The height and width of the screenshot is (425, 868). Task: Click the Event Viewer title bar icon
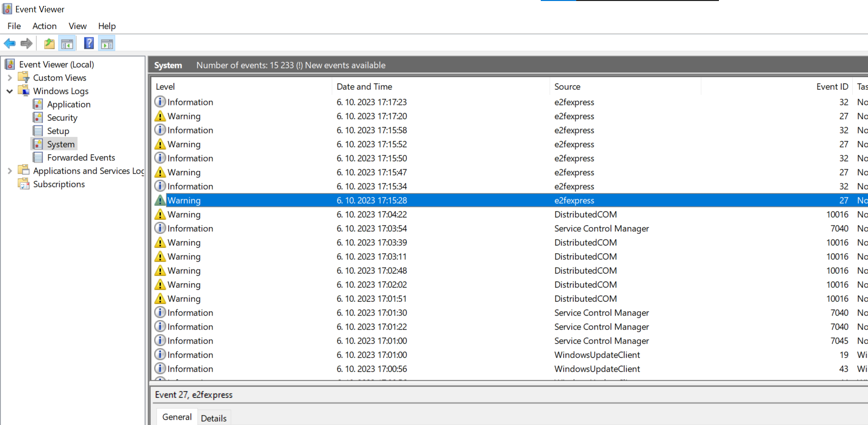point(7,9)
